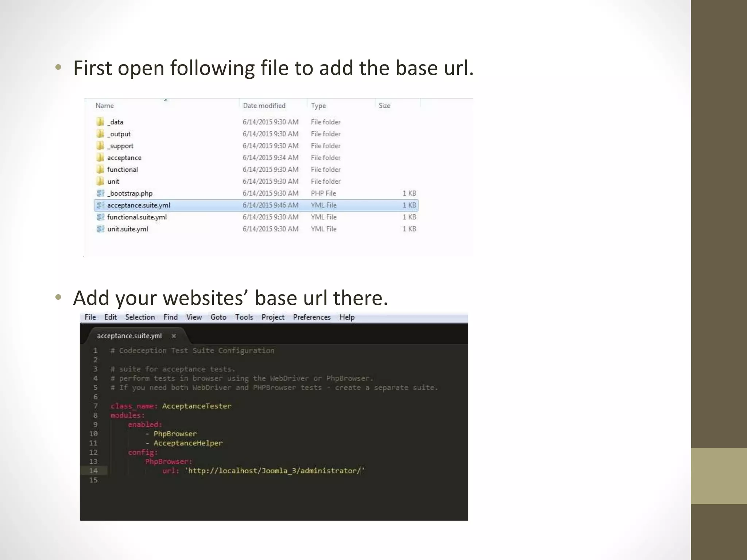The image size is (747, 560).
Task: Select functional.suite.yml in the file list
Action: [137, 217]
